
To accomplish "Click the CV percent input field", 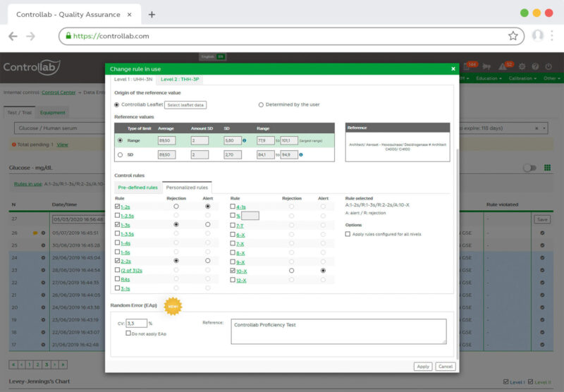I will (x=136, y=324).
